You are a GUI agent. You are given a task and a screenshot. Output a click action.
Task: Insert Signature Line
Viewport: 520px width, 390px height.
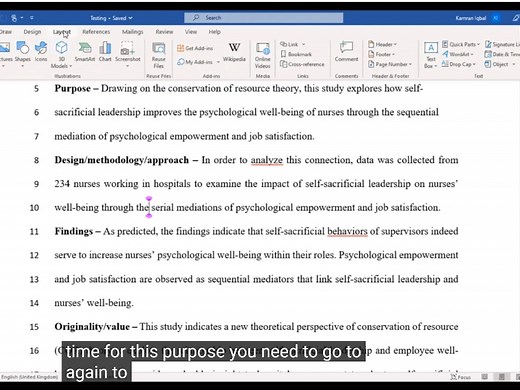[502, 44]
